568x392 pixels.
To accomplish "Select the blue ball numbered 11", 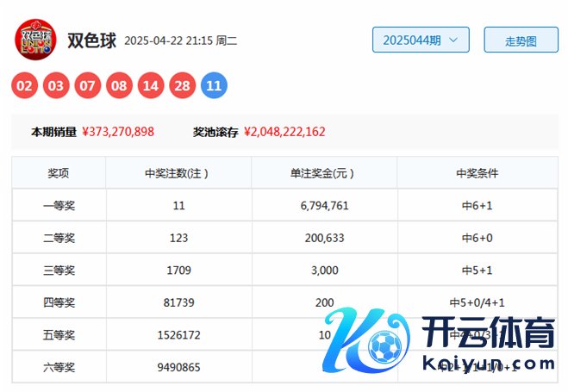I will tap(214, 85).
